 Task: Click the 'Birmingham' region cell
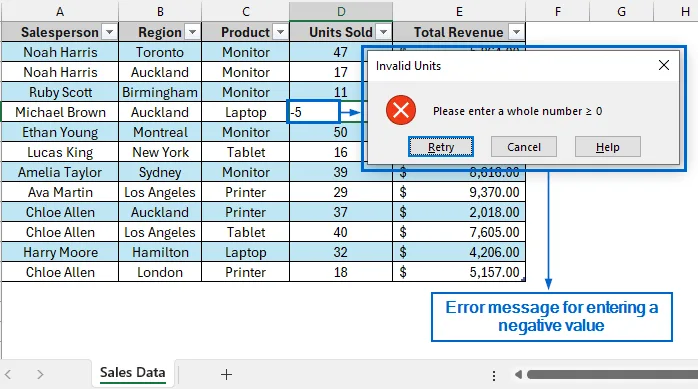[x=160, y=92]
